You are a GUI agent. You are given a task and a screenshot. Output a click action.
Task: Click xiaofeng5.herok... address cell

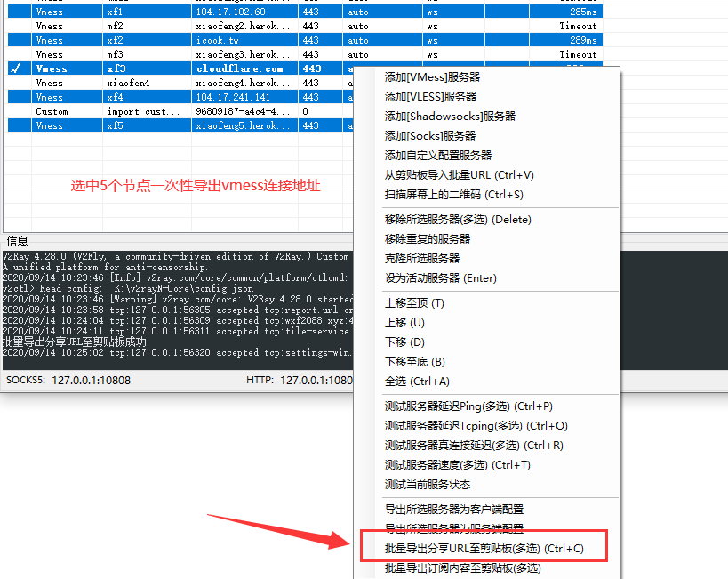pyautogui.click(x=244, y=125)
